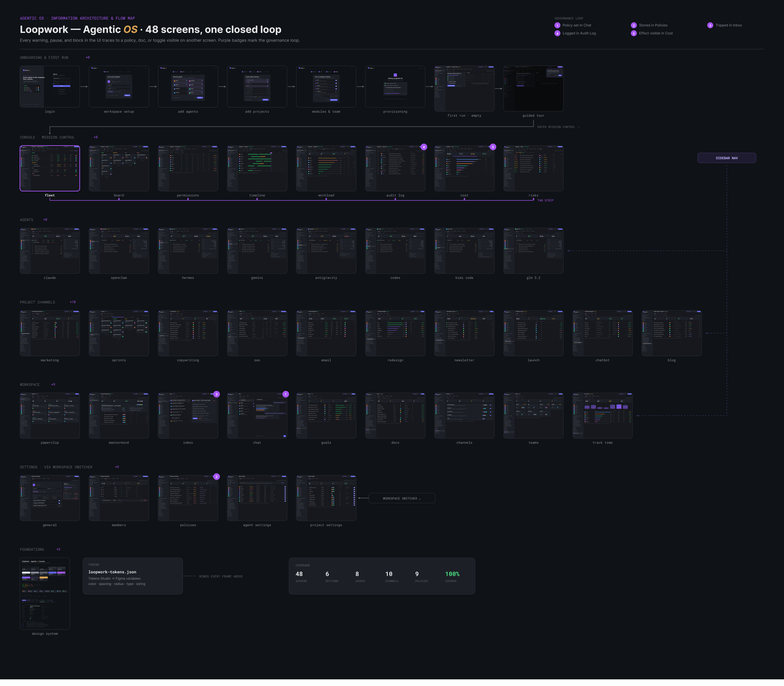Select the add projects screen thumbnail
784x686 pixels.
[x=257, y=86]
